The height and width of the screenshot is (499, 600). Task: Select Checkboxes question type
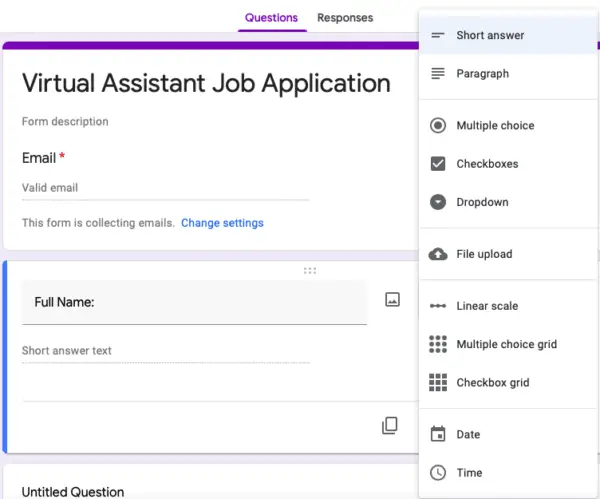click(x=487, y=164)
